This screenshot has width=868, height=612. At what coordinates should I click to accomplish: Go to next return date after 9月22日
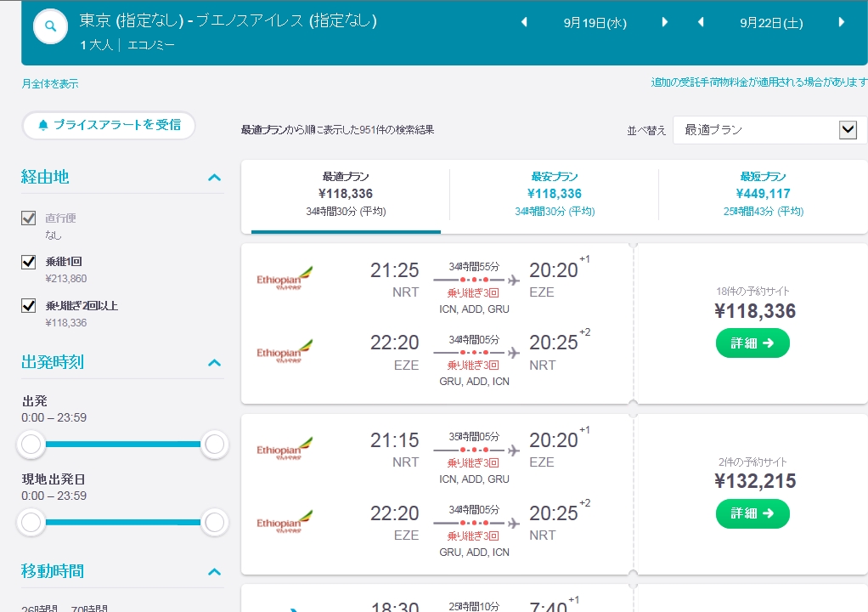842,22
